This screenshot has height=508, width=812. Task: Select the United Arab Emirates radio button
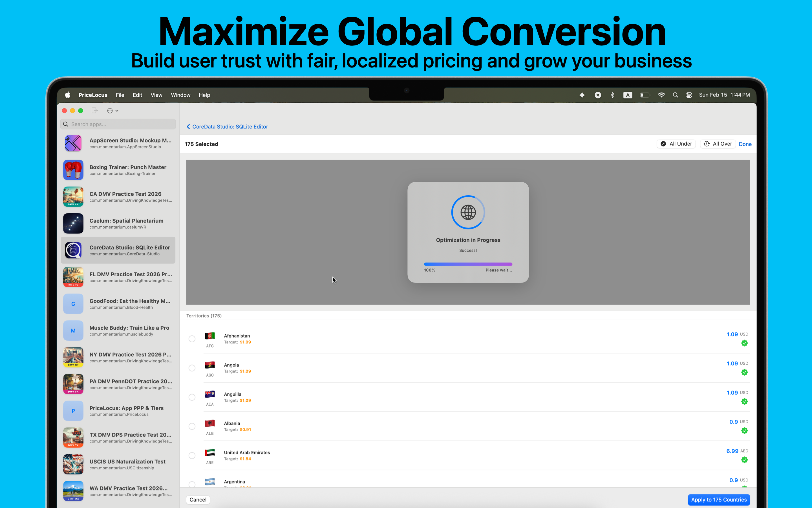coord(192,456)
